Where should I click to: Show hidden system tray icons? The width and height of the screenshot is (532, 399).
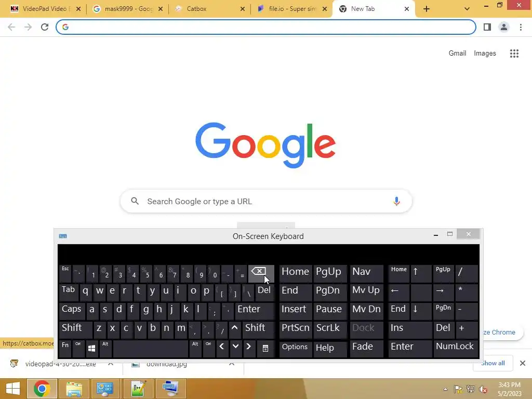coord(445,389)
